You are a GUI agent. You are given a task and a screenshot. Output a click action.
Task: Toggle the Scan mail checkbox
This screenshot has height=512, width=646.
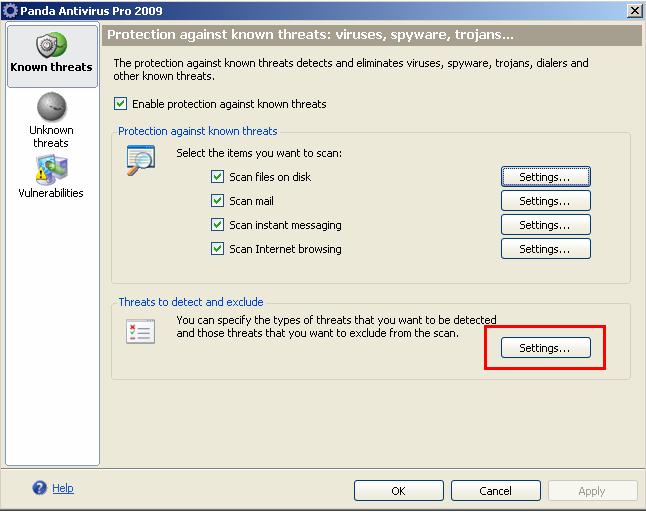[x=217, y=201]
